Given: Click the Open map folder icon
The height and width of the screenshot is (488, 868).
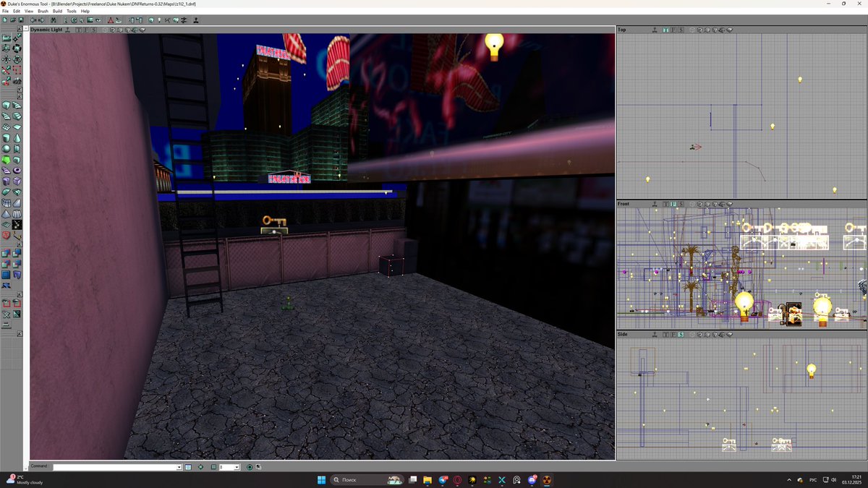Looking at the screenshot, I should [x=12, y=20].
